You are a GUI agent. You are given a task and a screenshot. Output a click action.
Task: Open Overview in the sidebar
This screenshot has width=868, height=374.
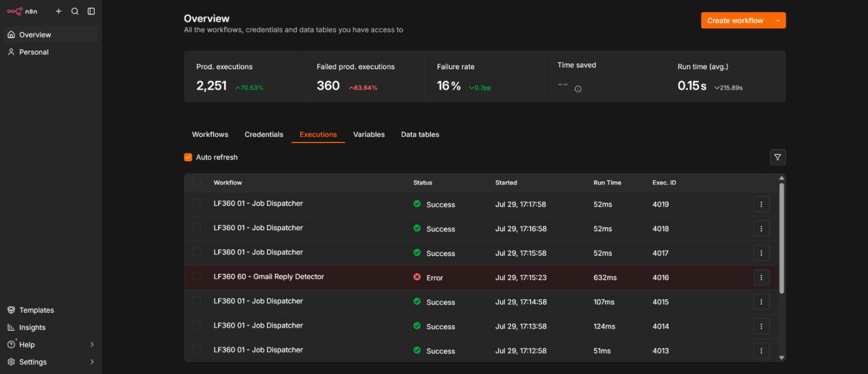click(x=50, y=34)
